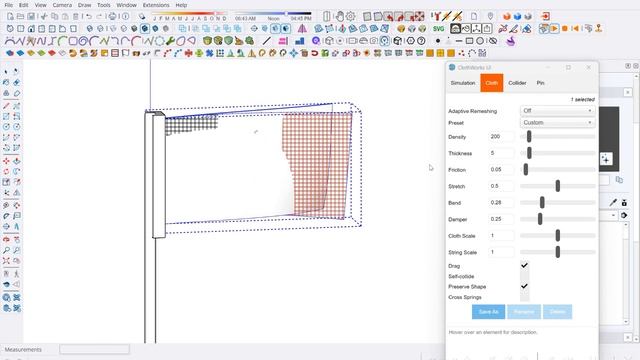Image resolution: width=640 pixels, height=360 pixels.
Task: Click the purple flame icon
Action: click(511, 41)
